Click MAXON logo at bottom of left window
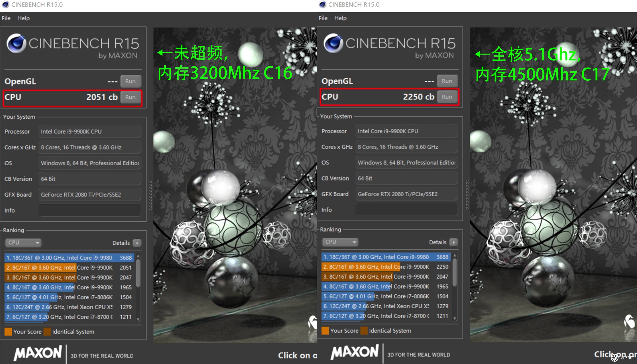The image size is (637, 364). [38, 353]
